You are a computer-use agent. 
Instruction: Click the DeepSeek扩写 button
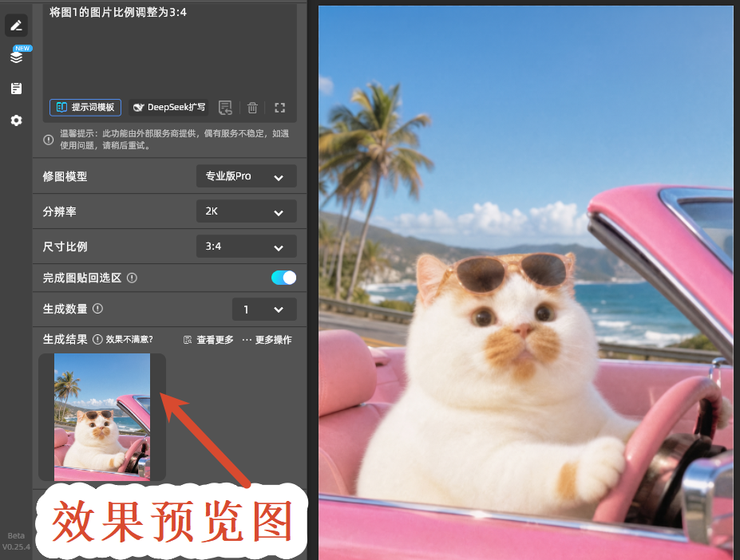pyautogui.click(x=169, y=107)
